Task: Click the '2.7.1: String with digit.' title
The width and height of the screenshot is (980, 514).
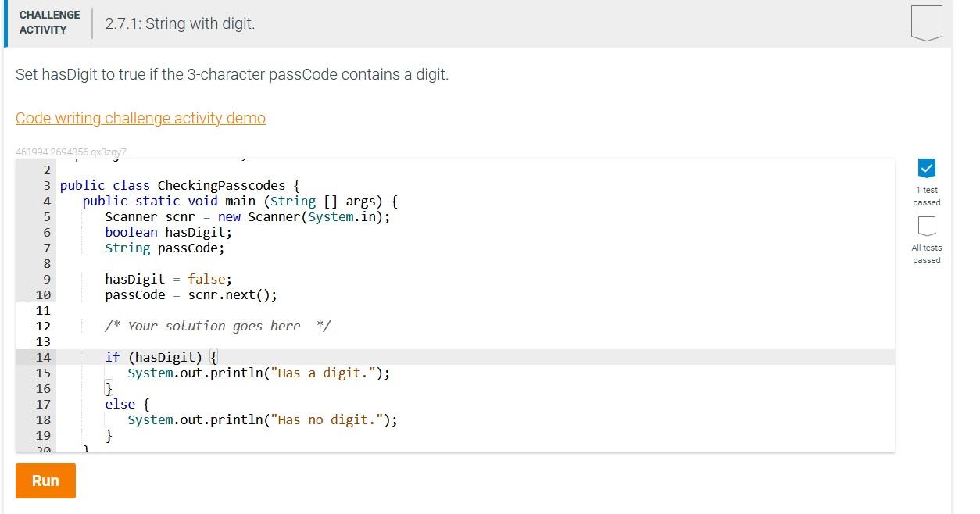Action: (180, 23)
